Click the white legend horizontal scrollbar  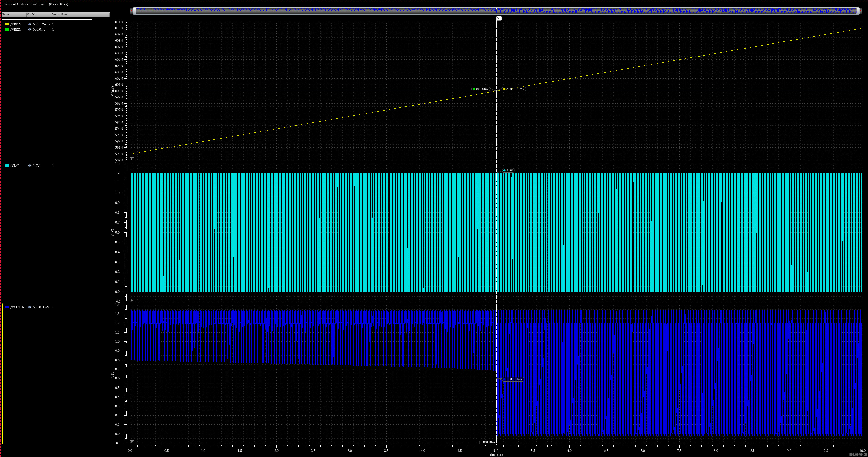47,20
